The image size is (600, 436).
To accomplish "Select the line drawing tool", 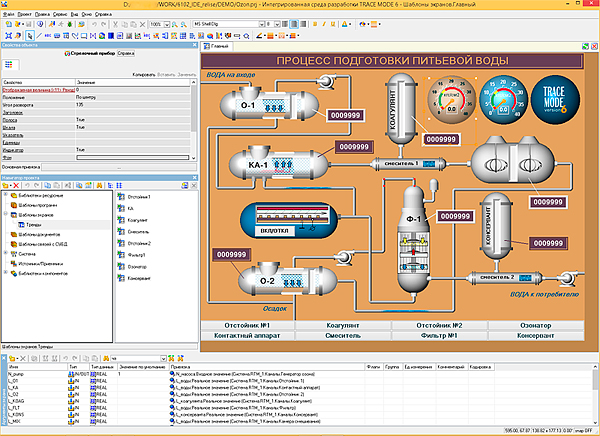I will tap(39, 36).
